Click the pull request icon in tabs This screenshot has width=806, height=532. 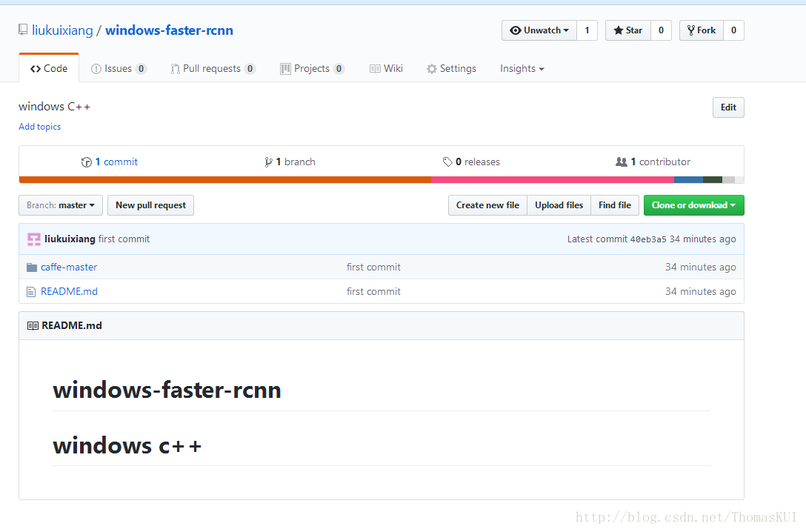[x=176, y=69]
